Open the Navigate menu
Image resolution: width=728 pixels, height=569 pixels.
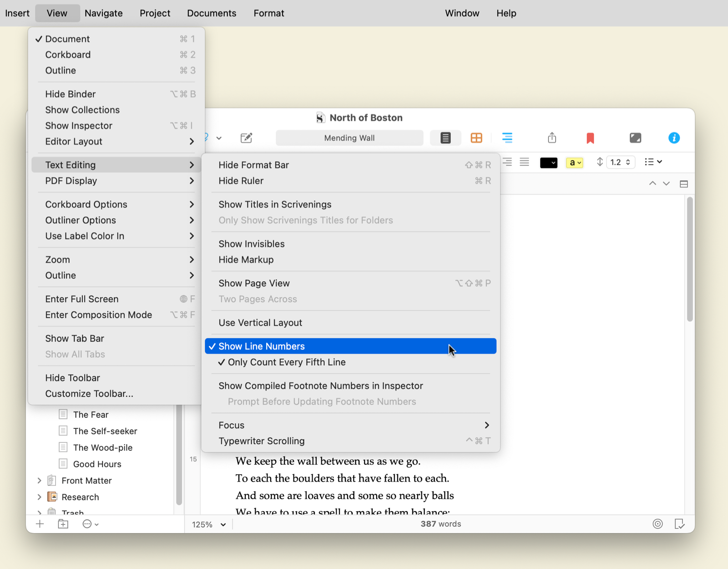103,13
